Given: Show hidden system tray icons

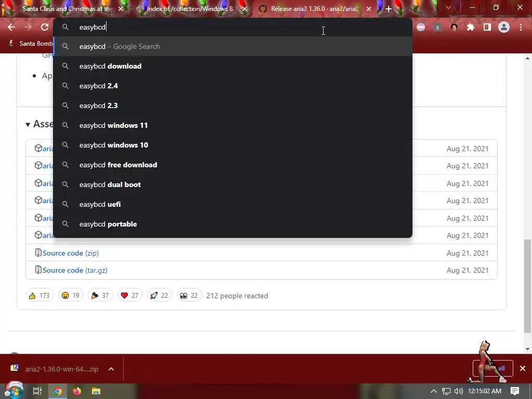Looking at the screenshot, I should (x=434, y=391).
